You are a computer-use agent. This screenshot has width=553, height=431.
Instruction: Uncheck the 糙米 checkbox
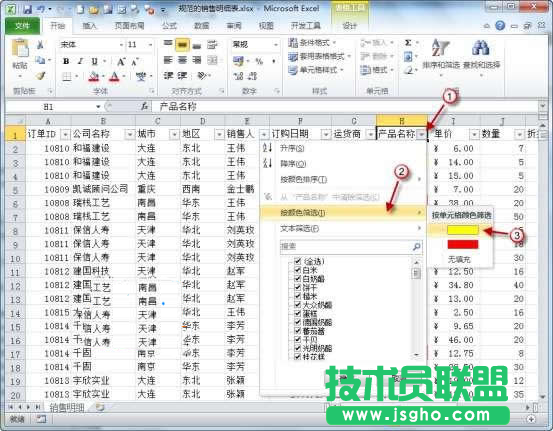[297, 296]
